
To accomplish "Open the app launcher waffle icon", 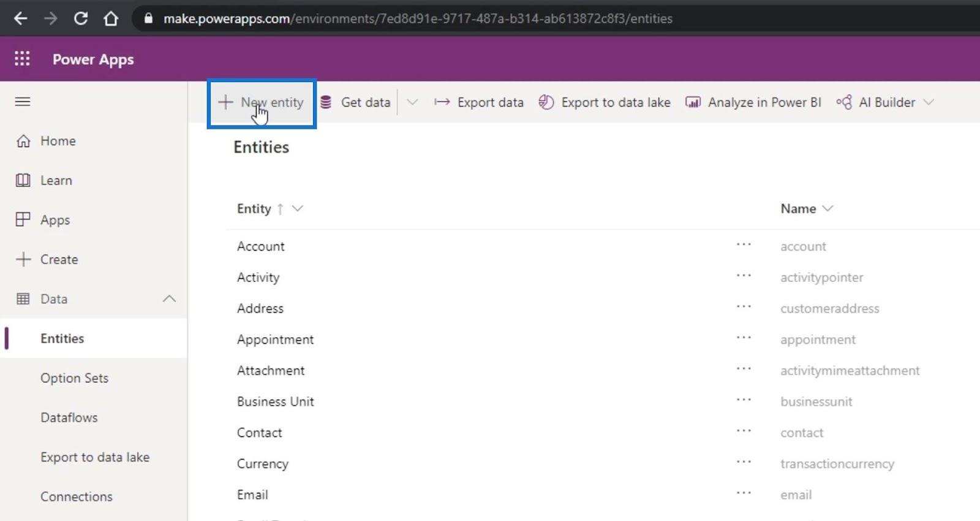I will [22, 59].
